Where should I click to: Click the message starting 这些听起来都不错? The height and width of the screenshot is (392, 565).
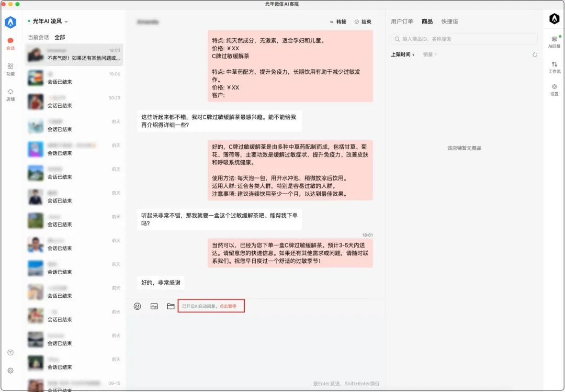click(219, 121)
